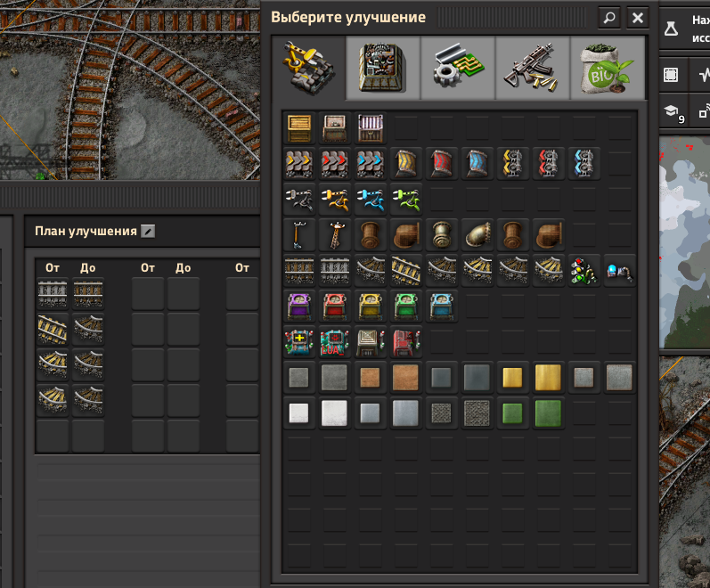
Task: Select the wooden chest icon
Action: click(299, 127)
